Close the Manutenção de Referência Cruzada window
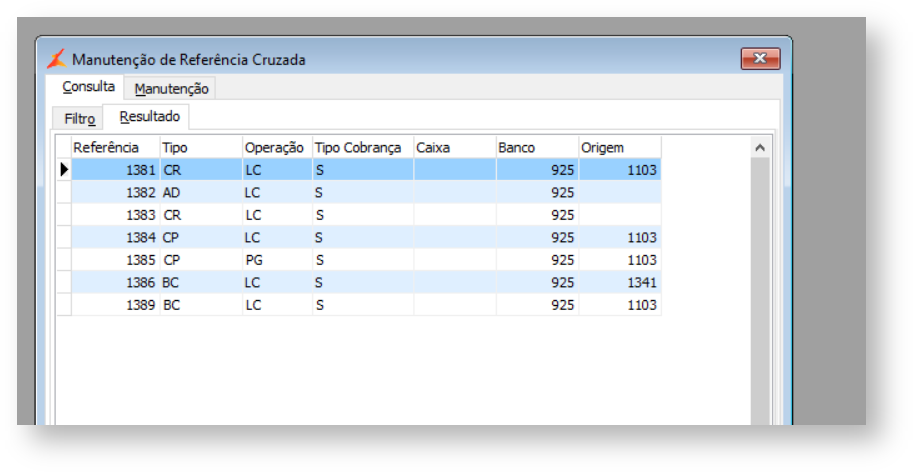 pyautogui.click(x=760, y=58)
